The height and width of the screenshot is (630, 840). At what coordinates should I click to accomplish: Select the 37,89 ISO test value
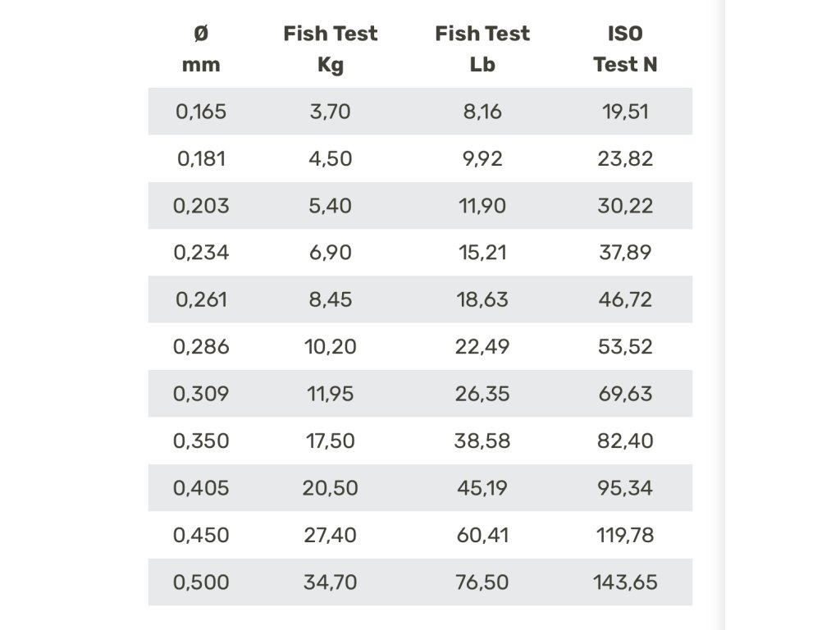click(625, 253)
